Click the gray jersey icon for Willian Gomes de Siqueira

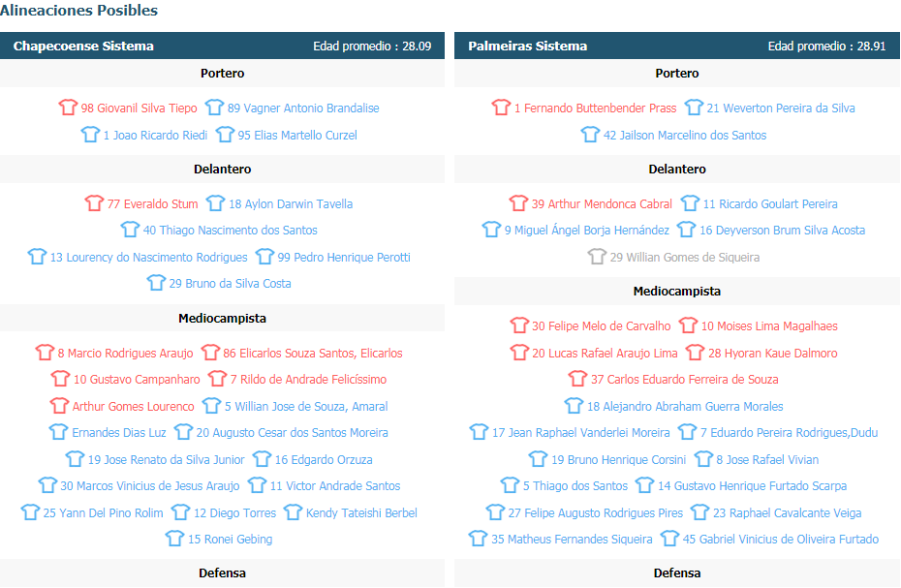pyautogui.click(x=597, y=257)
